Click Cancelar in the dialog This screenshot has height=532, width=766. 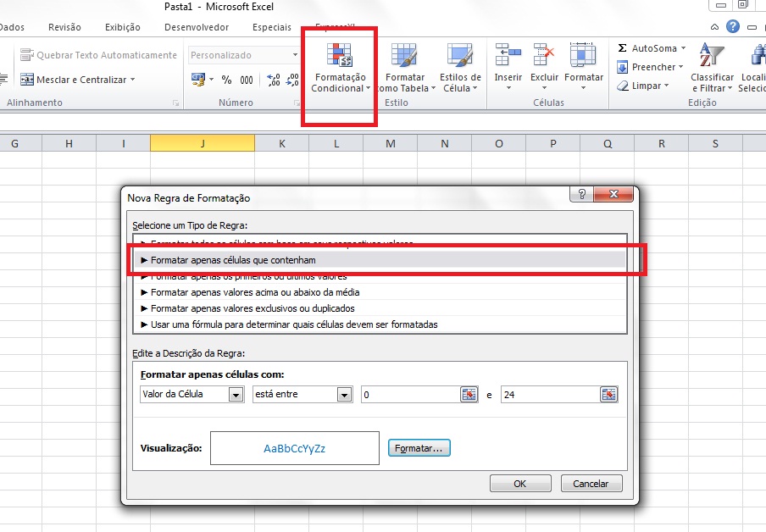coord(591,484)
